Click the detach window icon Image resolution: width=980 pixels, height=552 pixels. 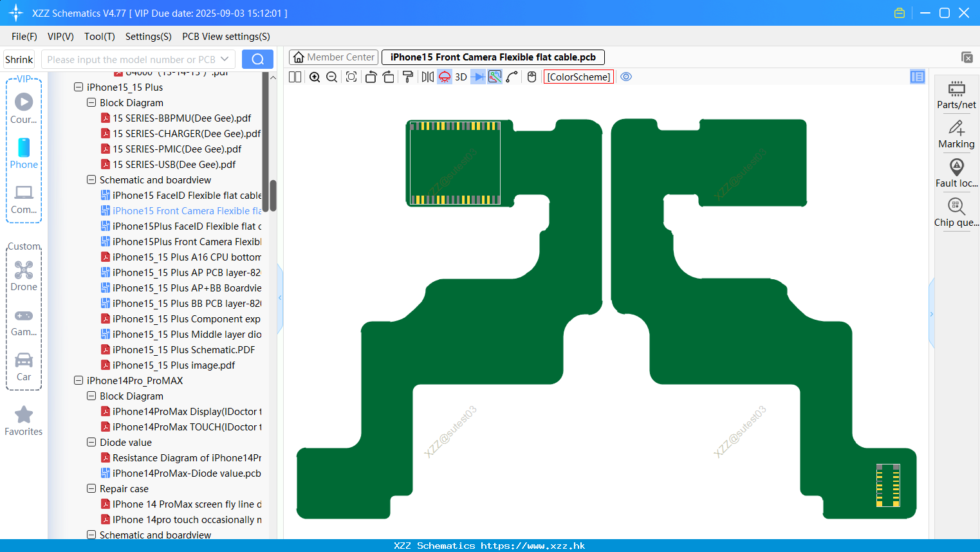[967, 57]
